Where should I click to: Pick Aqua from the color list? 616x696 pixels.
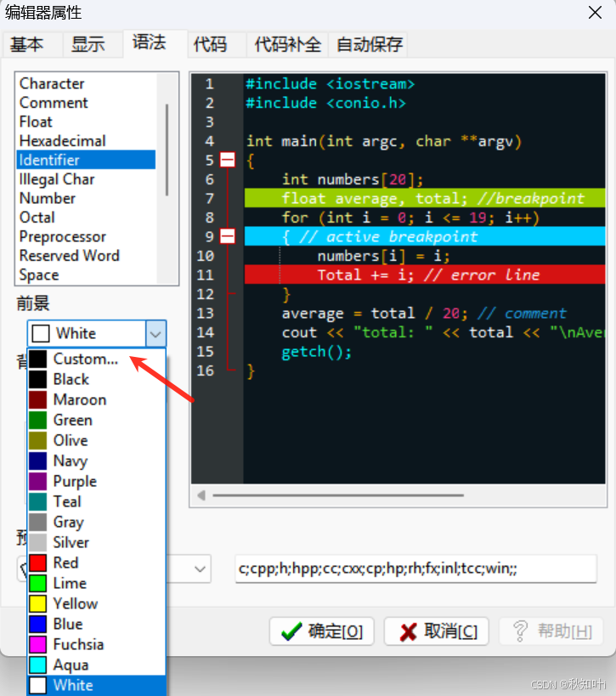click(97, 665)
